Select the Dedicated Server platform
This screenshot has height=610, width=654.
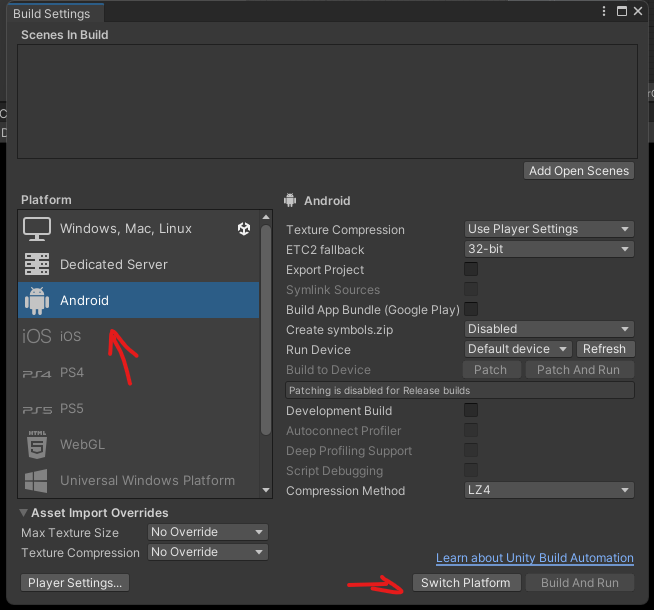point(138,264)
